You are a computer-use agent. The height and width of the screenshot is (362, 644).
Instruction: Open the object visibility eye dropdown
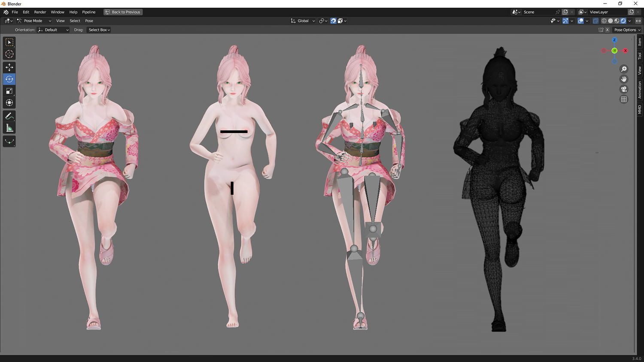(555, 21)
